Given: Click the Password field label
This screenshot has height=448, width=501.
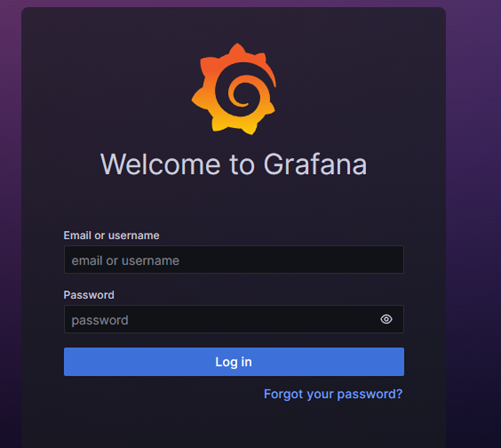Looking at the screenshot, I should pos(89,295).
